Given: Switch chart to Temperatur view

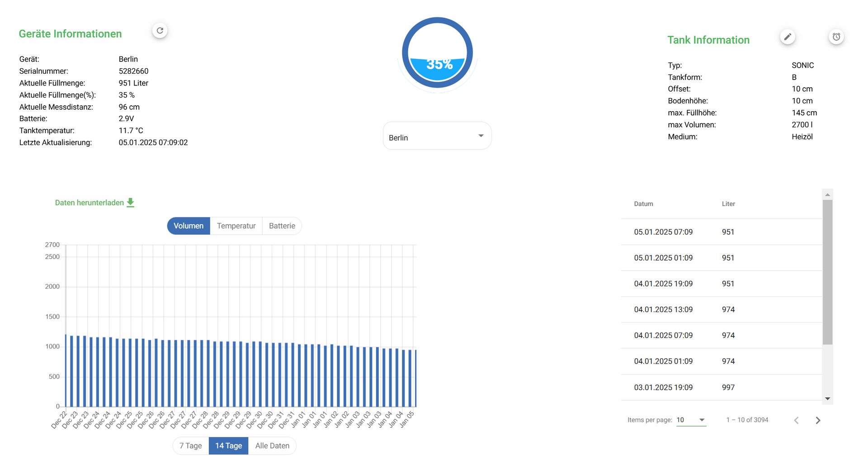Looking at the screenshot, I should pyautogui.click(x=236, y=226).
